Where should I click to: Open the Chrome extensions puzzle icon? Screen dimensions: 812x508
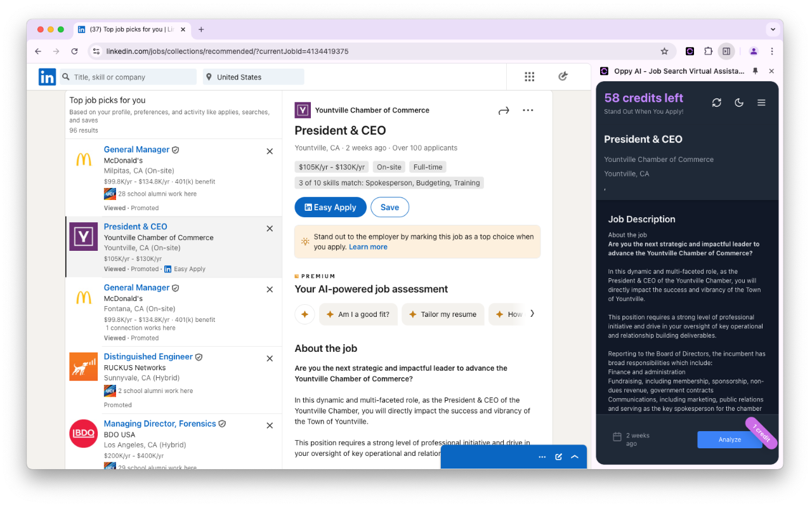(709, 51)
